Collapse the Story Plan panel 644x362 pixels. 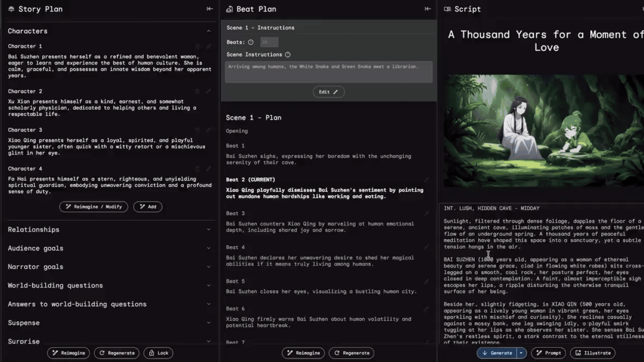[x=210, y=9]
